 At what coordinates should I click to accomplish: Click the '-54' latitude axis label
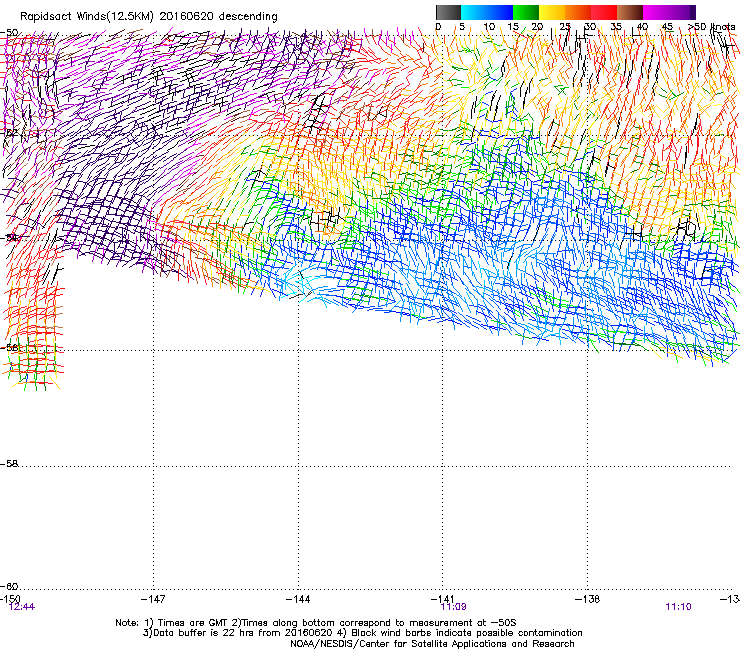(x=9, y=237)
